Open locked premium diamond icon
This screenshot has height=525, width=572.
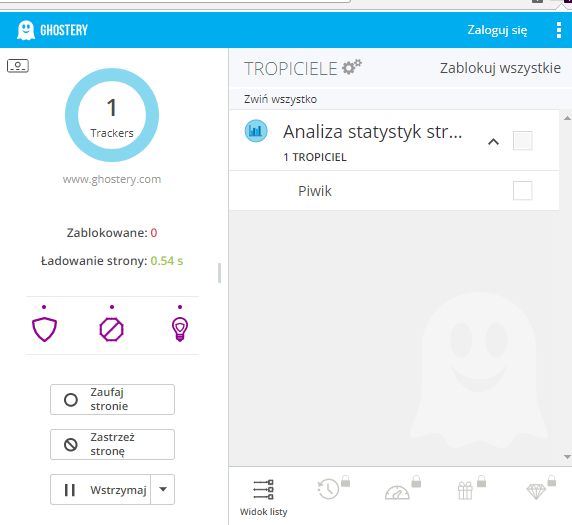(x=536, y=491)
